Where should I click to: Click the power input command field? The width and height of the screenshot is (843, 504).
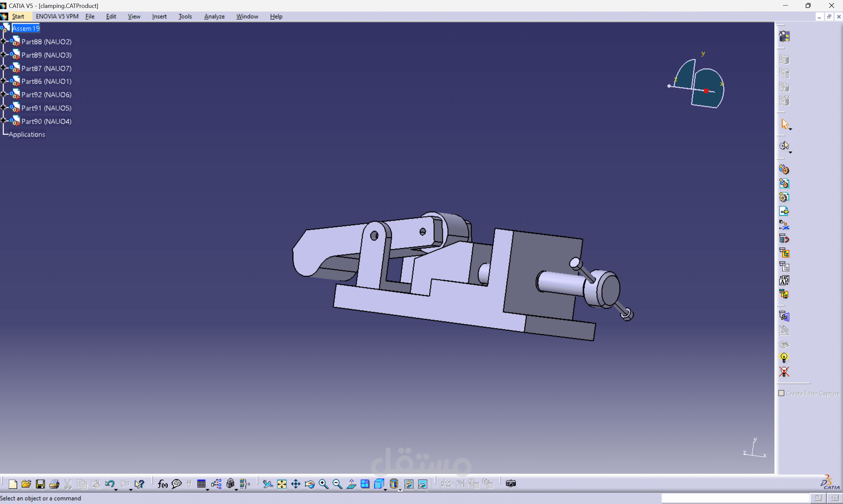(735, 498)
